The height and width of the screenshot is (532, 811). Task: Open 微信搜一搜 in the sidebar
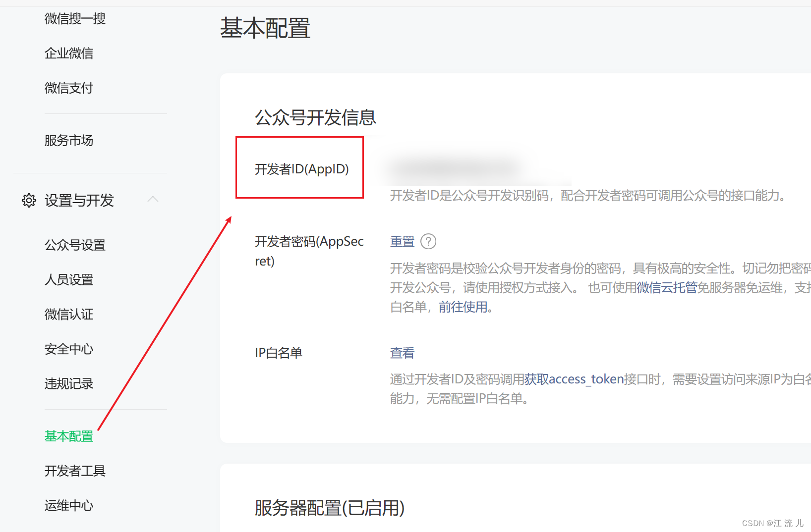pyautogui.click(x=75, y=19)
